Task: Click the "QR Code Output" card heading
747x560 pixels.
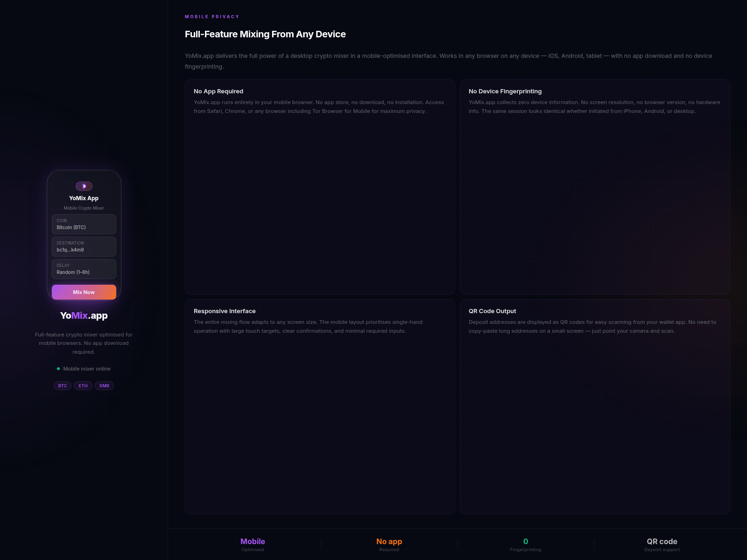Action: point(493,311)
